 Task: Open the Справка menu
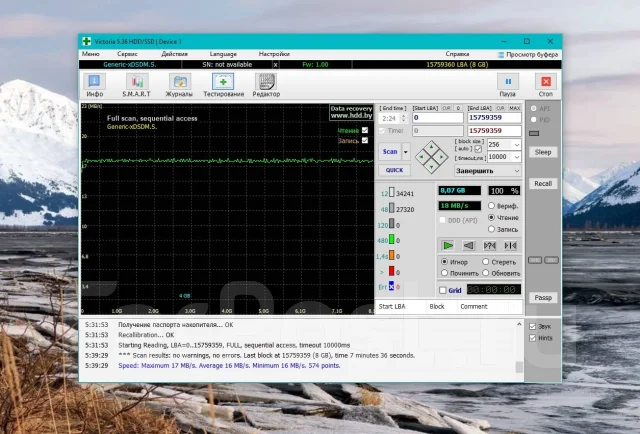click(x=457, y=54)
